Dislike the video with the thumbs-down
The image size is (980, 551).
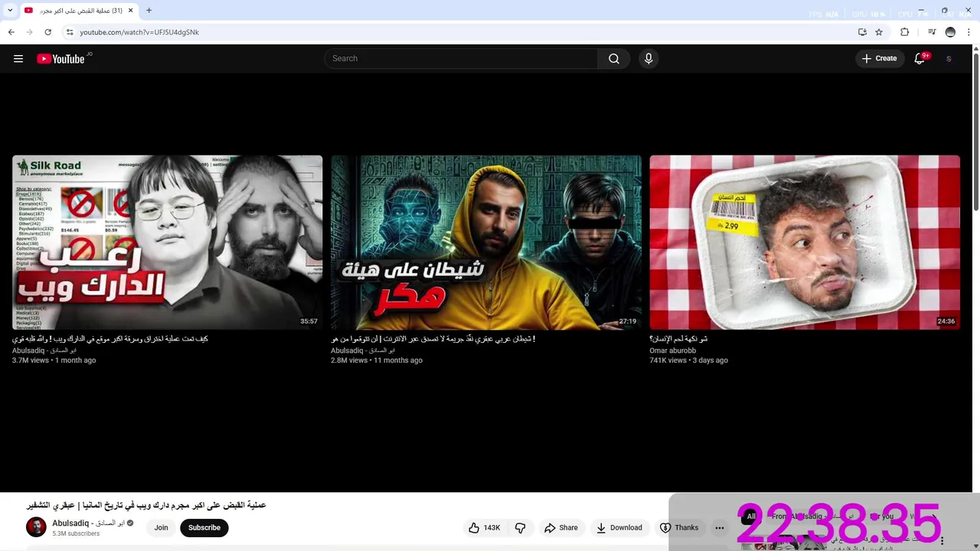click(520, 527)
